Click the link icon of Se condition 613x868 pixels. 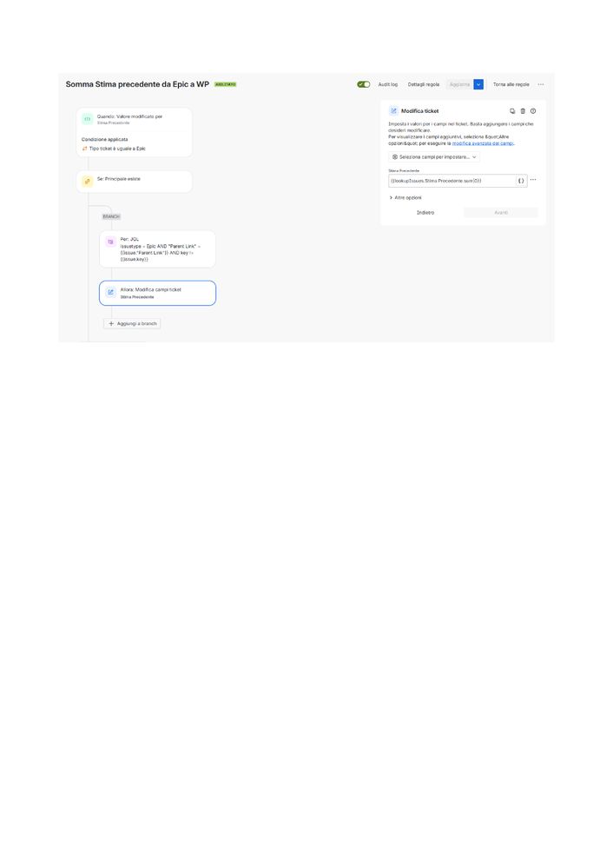click(x=88, y=182)
